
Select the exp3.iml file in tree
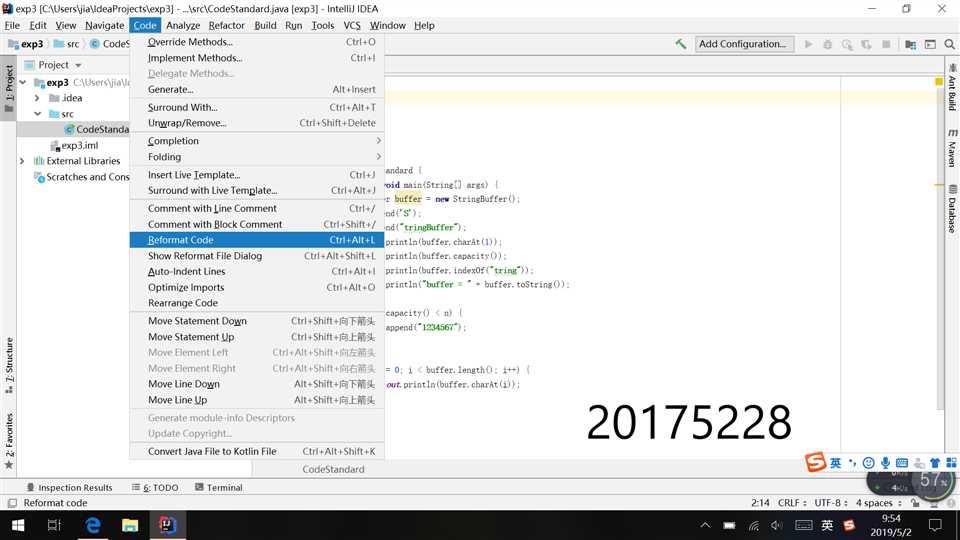coord(73,145)
